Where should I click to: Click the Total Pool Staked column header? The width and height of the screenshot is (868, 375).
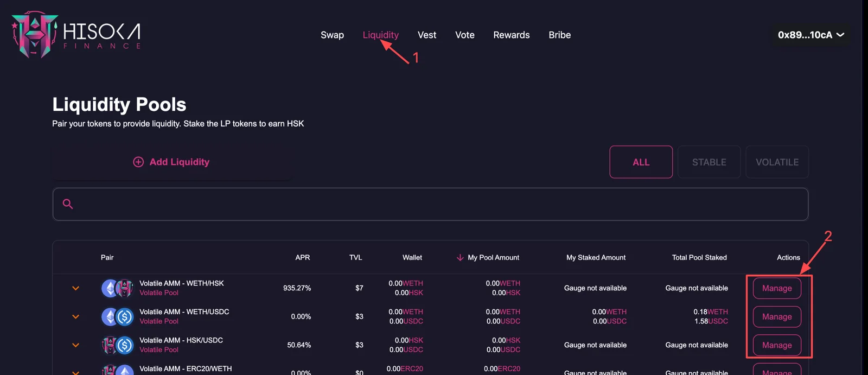pyautogui.click(x=699, y=257)
